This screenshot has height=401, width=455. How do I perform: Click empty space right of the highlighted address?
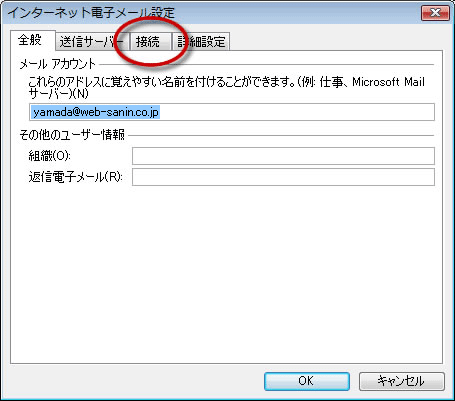[297, 112]
